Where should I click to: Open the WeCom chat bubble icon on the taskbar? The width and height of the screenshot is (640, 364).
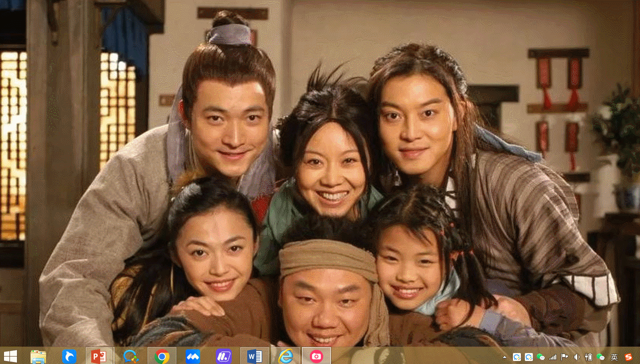tap(131, 356)
